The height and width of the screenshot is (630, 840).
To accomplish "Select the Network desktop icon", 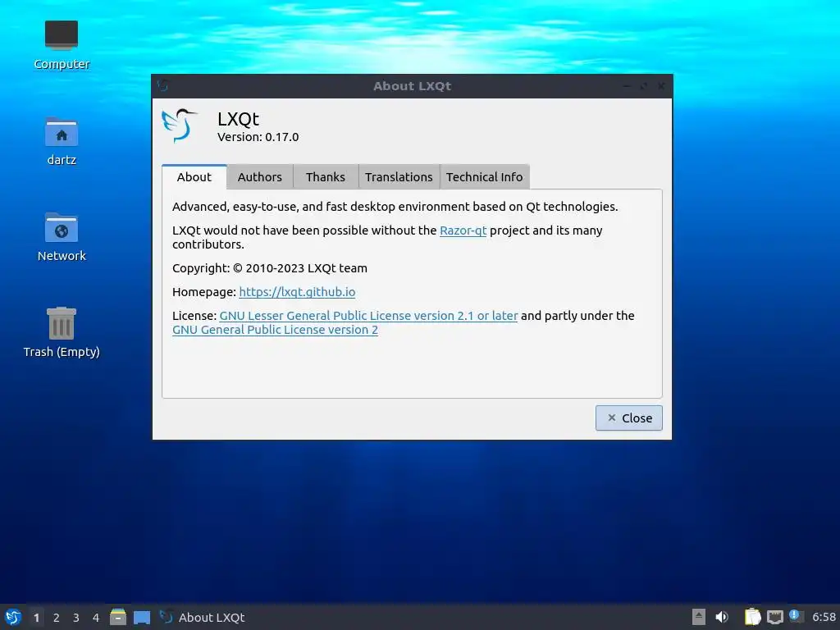I will 62,237.
